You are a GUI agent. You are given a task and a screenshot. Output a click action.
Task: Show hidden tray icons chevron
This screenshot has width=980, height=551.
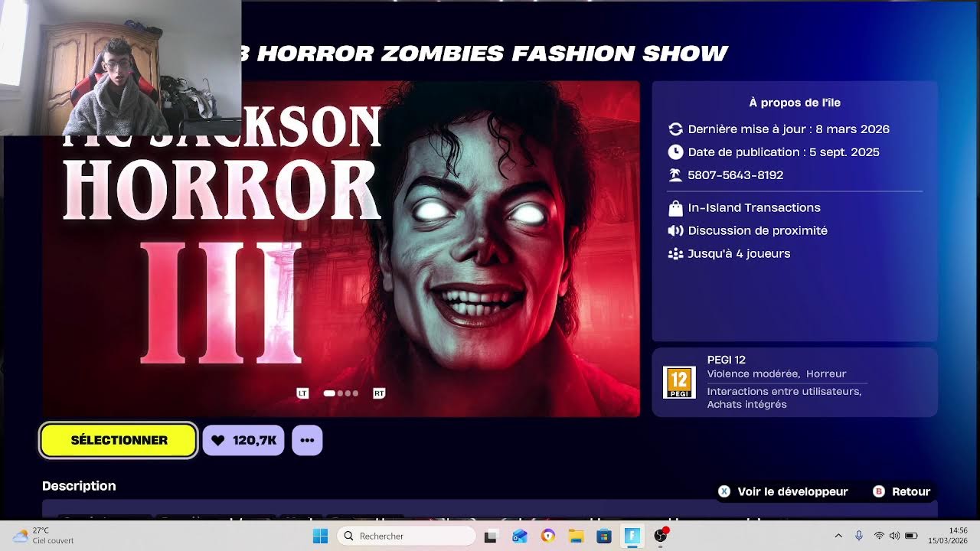tap(838, 536)
